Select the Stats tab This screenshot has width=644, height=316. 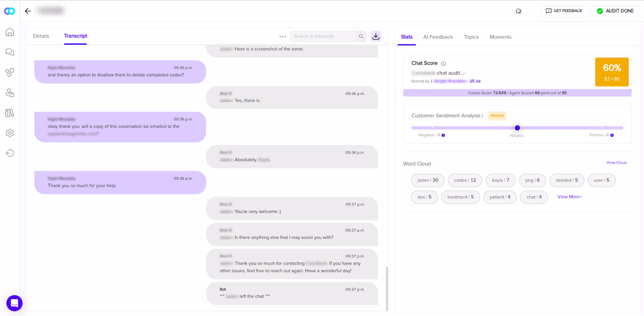click(407, 37)
